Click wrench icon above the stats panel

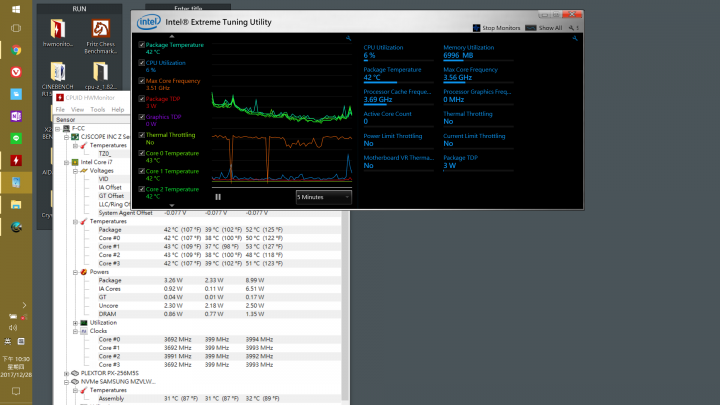[575, 39]
